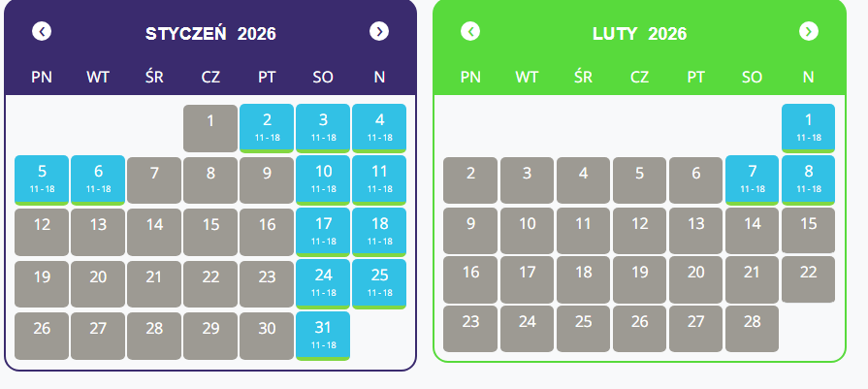Select January 3 available date
Viewport: 868px width, 389px height.
pyautogui.click(x=323, y=127)
